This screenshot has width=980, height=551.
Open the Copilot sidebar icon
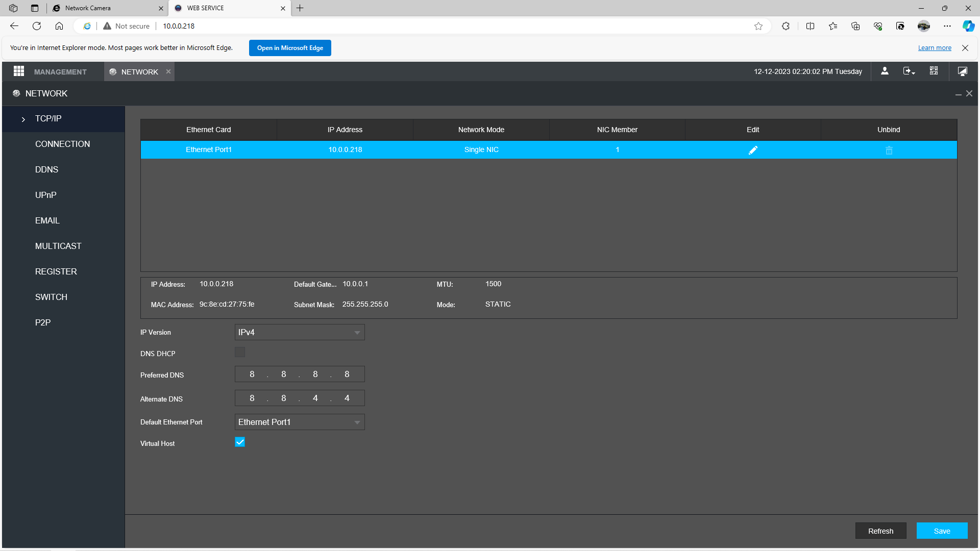pos(968,26)
